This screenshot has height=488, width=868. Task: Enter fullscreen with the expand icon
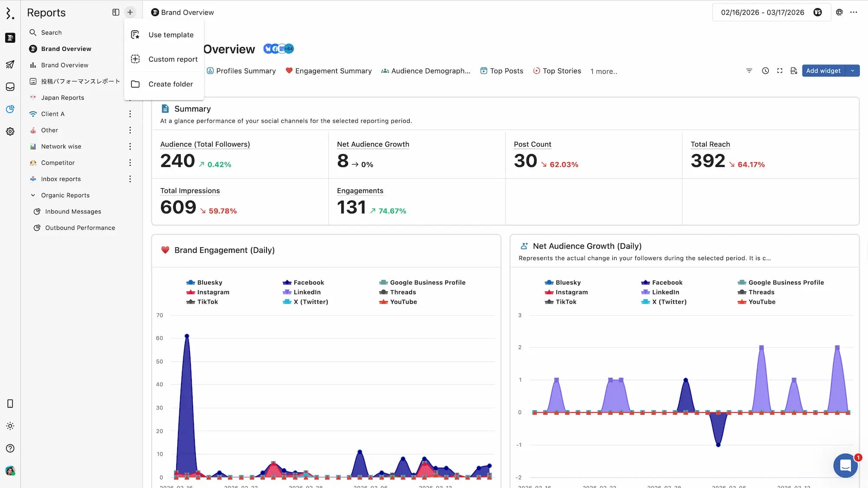click(779, 71)
